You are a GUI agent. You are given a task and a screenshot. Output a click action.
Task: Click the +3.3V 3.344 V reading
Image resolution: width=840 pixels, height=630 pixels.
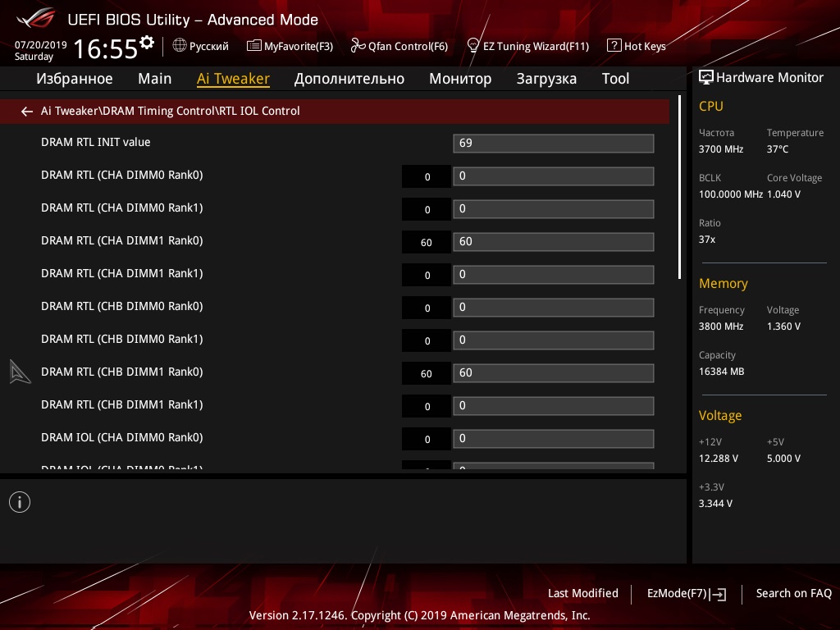[715, 504]
